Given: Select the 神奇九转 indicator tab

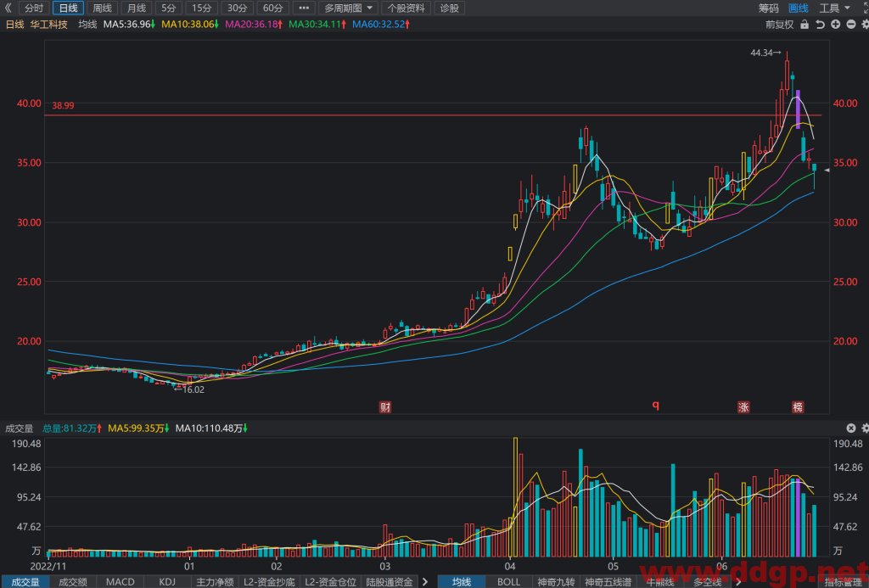Looking at the screenshot, I should pyautogui.click(x=556, y=582).
